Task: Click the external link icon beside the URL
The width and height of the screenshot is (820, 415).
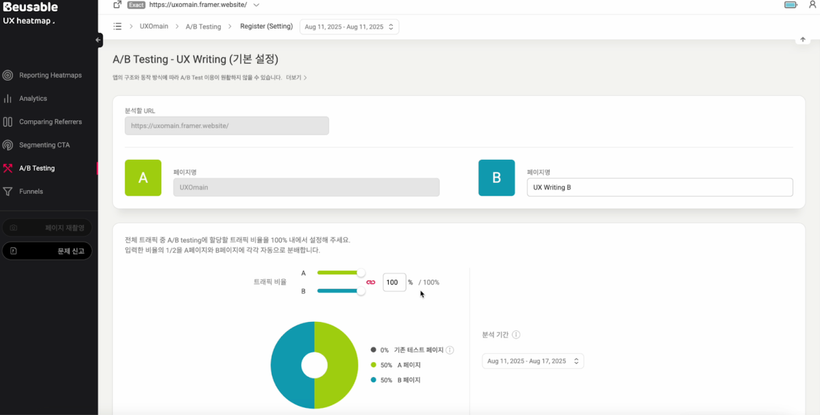Action: pyautogui.click(x=117, y=5)
